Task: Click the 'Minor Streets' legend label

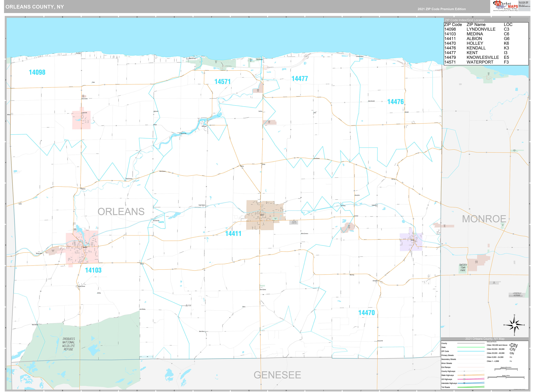Action: click(x=447, y=363)
